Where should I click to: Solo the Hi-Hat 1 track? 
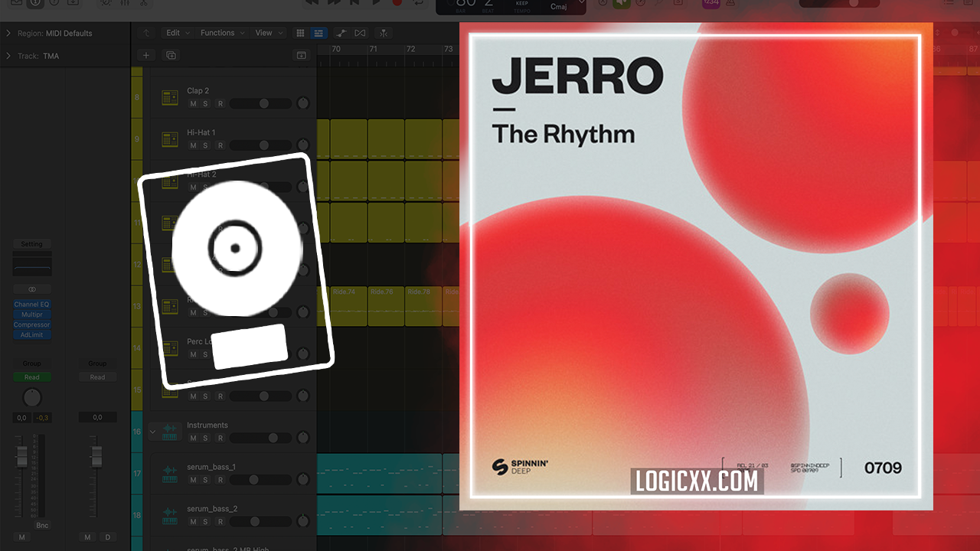(x=205, y=145)
